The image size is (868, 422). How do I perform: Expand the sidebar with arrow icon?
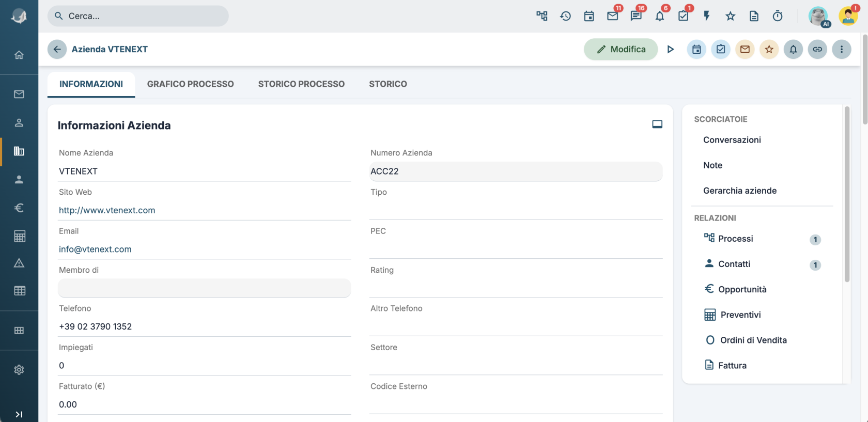[x=19, y=414]
